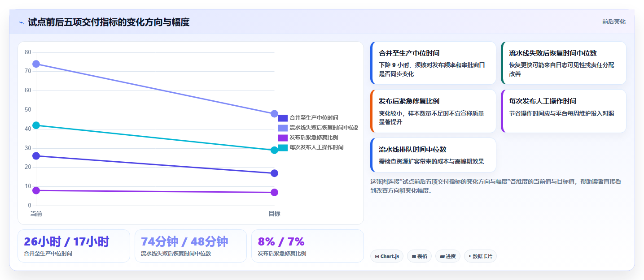
Task: Click the purple 7 data point at 目标
Action: [274, 193]
